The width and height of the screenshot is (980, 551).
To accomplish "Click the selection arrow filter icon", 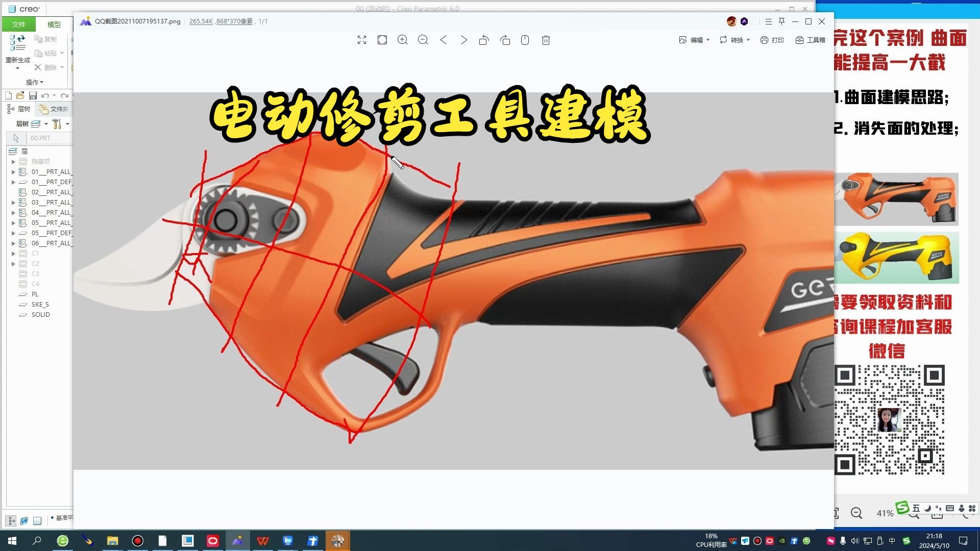I will click(x=16, y=138).
